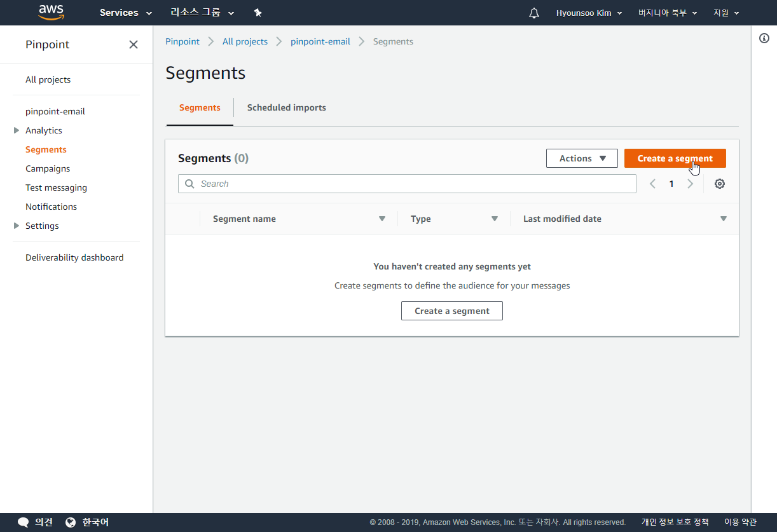This screenshot has width=777, height=532.
Task: Open the info panel icon
Action: pyautogui.click(x=764, y=39)
